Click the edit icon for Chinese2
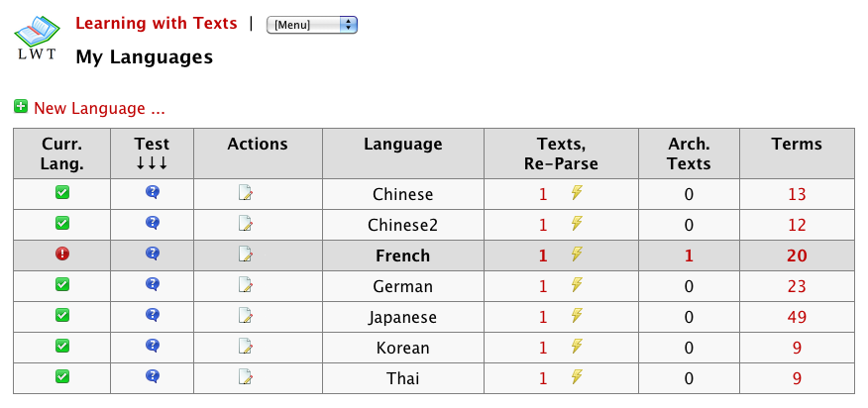 [246, 224]
